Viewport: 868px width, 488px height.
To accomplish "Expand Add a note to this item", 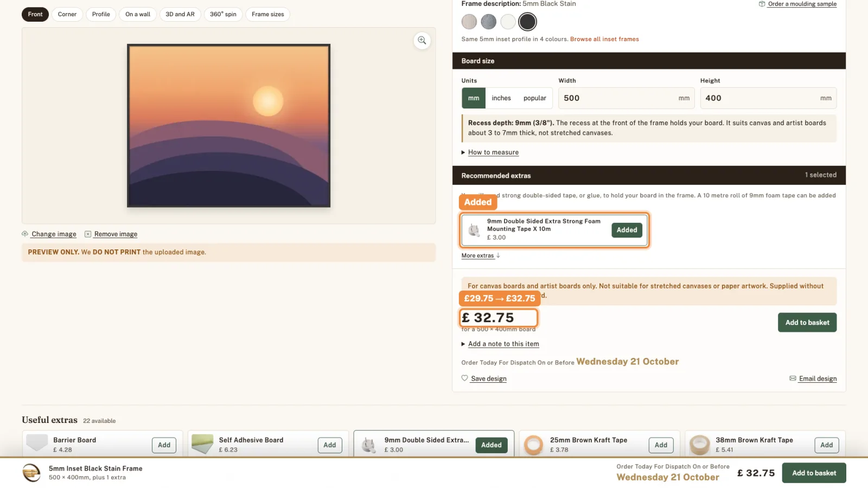I will coord(503,344).
